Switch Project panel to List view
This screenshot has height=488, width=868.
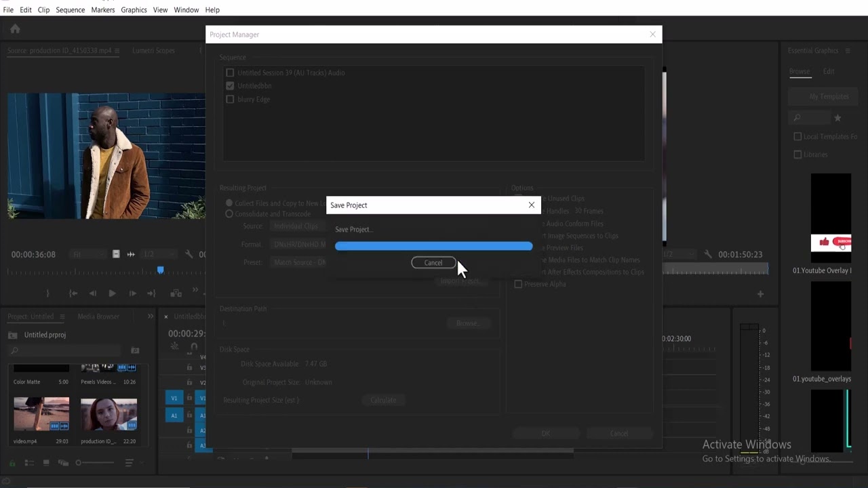29,463
